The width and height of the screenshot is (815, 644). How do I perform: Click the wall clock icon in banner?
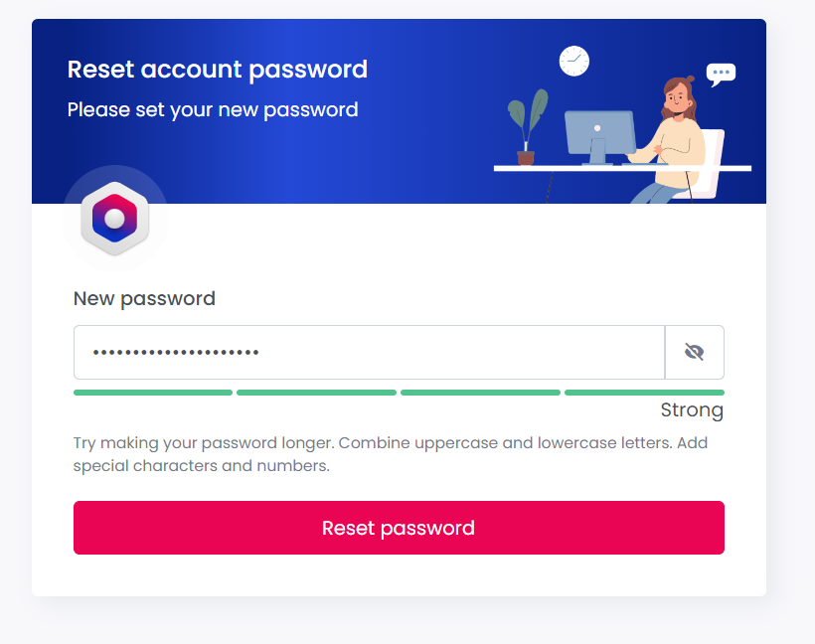[x=574, y=61]
